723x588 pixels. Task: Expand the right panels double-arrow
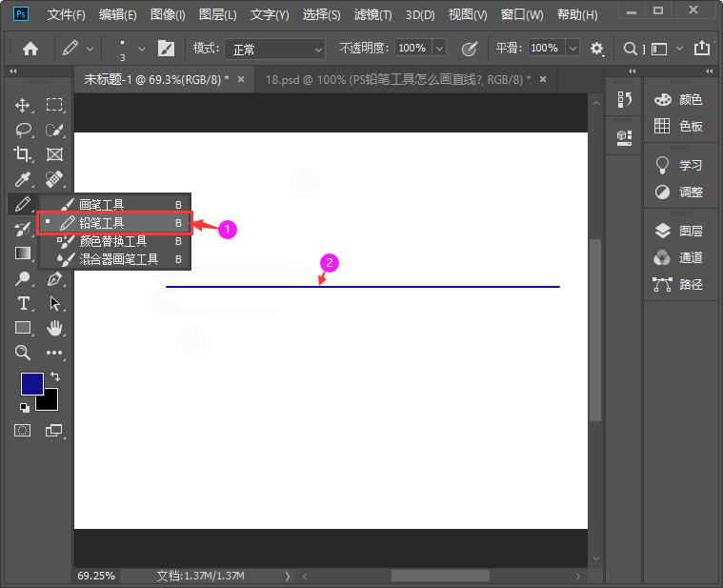coord(709,71)
